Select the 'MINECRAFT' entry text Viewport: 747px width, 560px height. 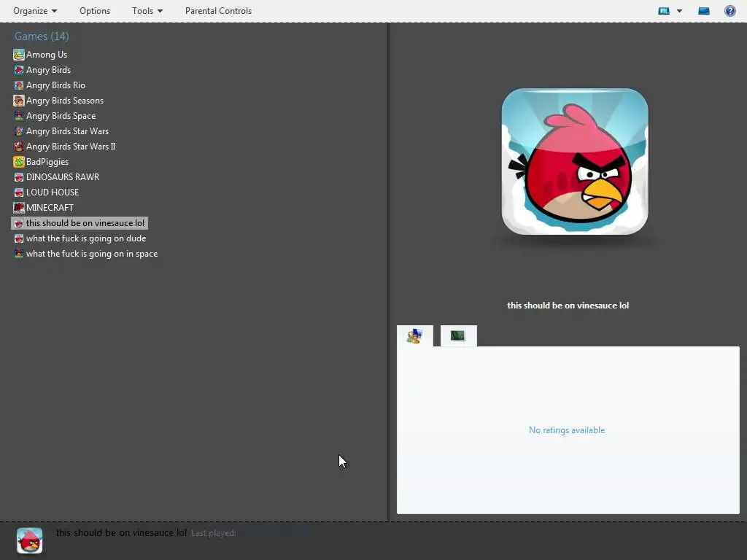coord(50,208)
